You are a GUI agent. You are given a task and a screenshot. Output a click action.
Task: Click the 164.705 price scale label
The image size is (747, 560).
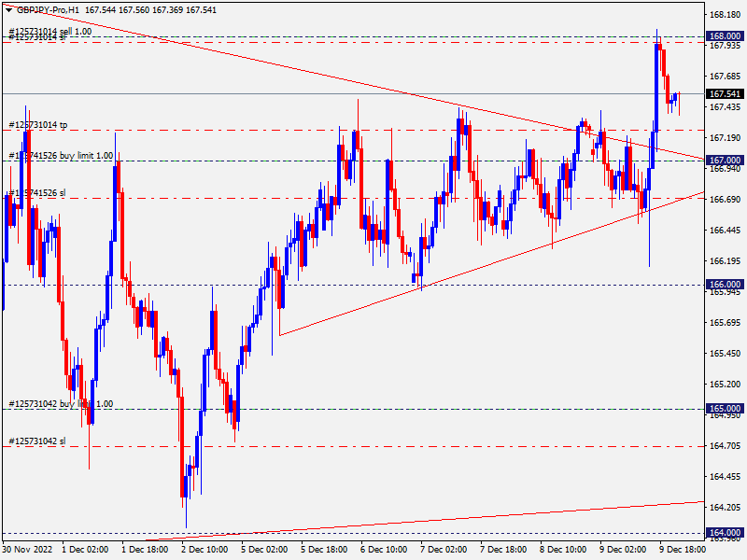tap(726, 446)
